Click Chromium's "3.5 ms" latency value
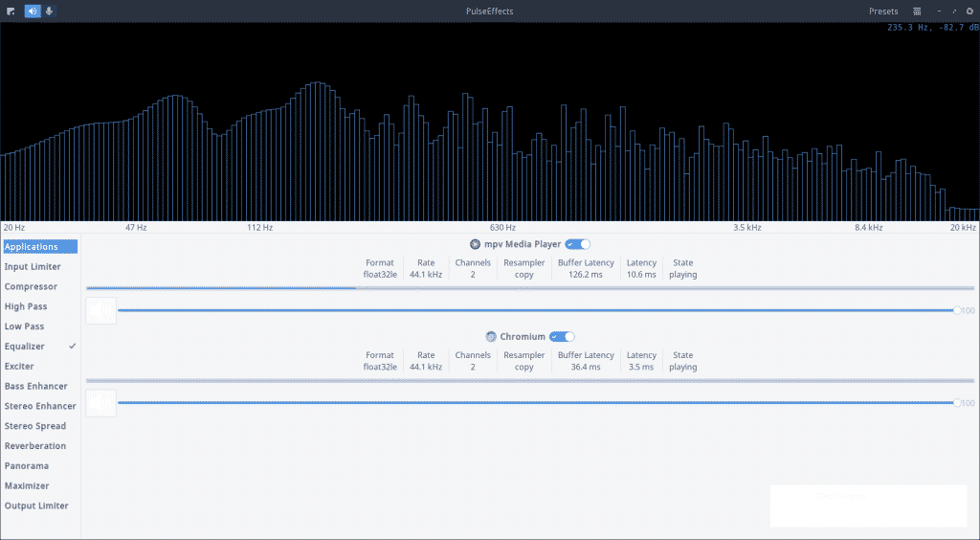The height and width of the screenshot is (540, 980). [641, 368]
